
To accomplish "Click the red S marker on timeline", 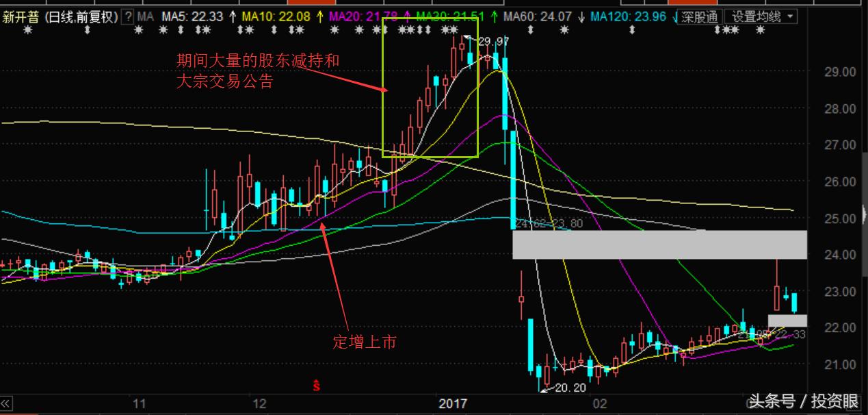I will [316, 386].
